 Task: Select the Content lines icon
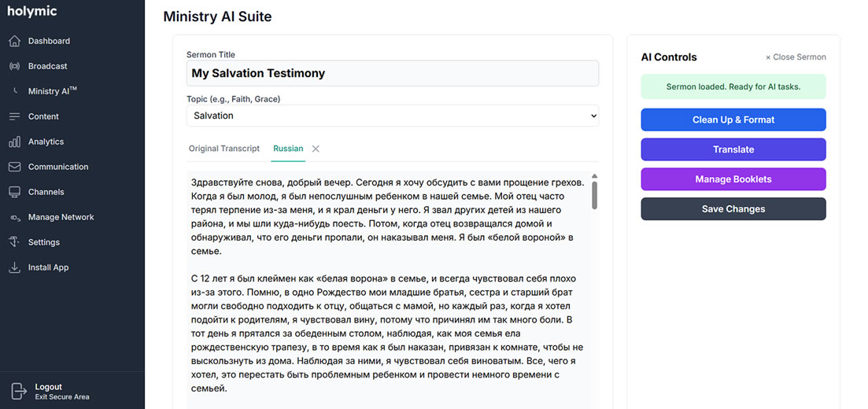coord(14,116)
